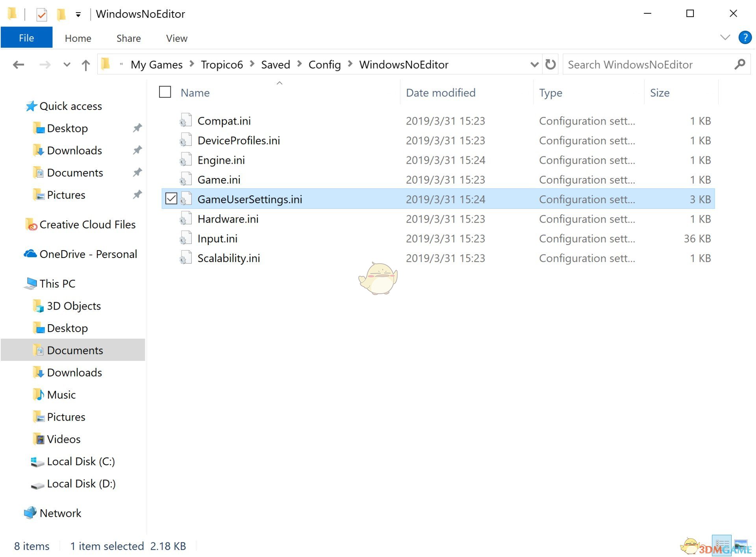Open Customize Quick Access Toolbar dropdown
Screen dimensions: 756x557
[78, 15]
